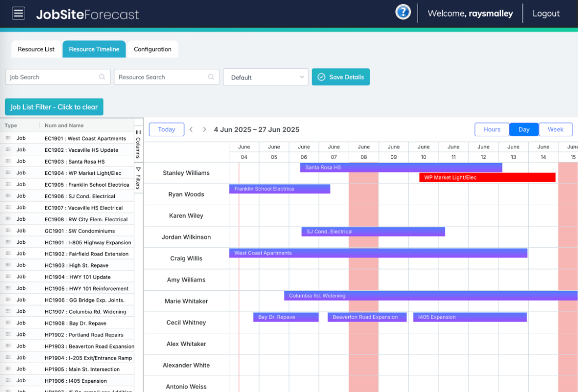
Task: Switch to the Resource List tab
Action: click(x=35, y=49)
